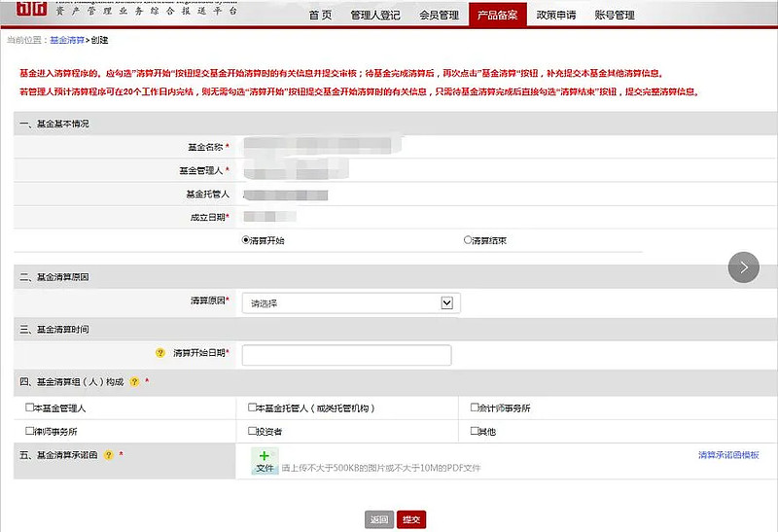Viewport: 778px width, 532px height.
Task: Click the gray 返回 button
Action: pos(379,519)
